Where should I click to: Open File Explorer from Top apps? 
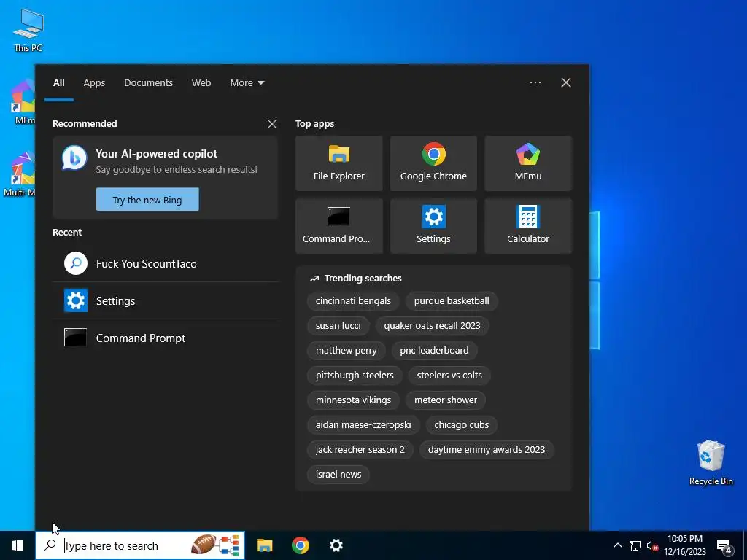(x=338, y=163)
